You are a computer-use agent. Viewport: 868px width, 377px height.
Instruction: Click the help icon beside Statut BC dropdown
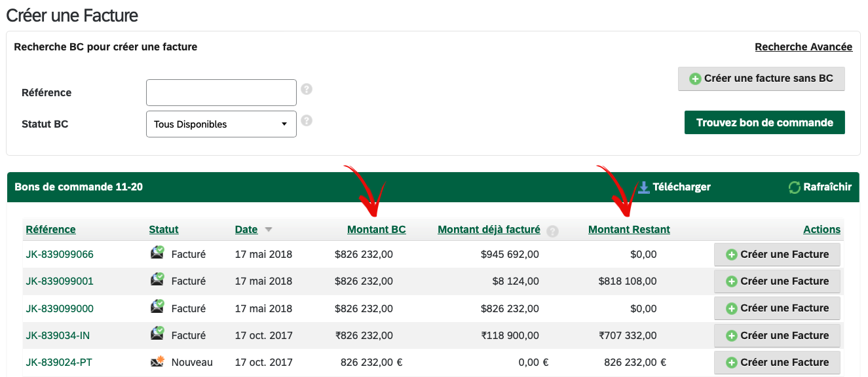[307, 120]
